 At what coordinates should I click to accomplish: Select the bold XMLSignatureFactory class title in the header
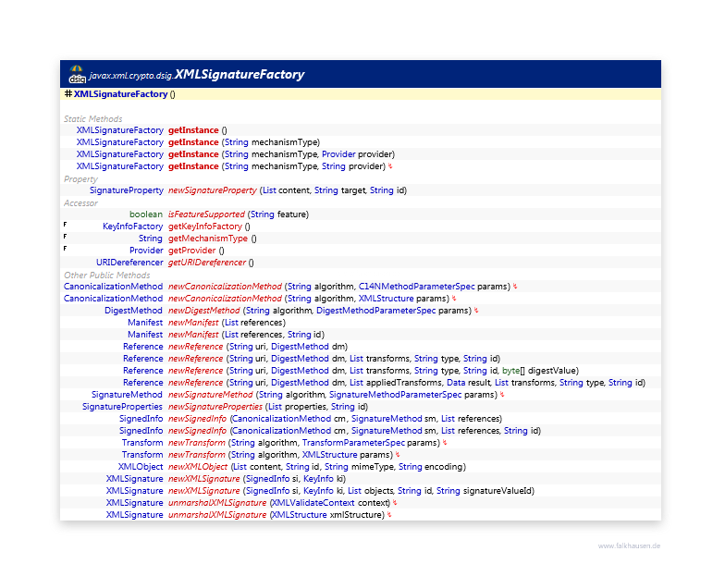tap(240, 75)
